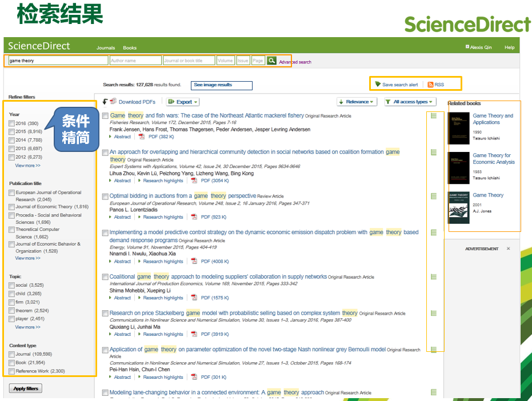Click the Author name field
This screenshot has width=532, height=401.
[x=135, y=61]
